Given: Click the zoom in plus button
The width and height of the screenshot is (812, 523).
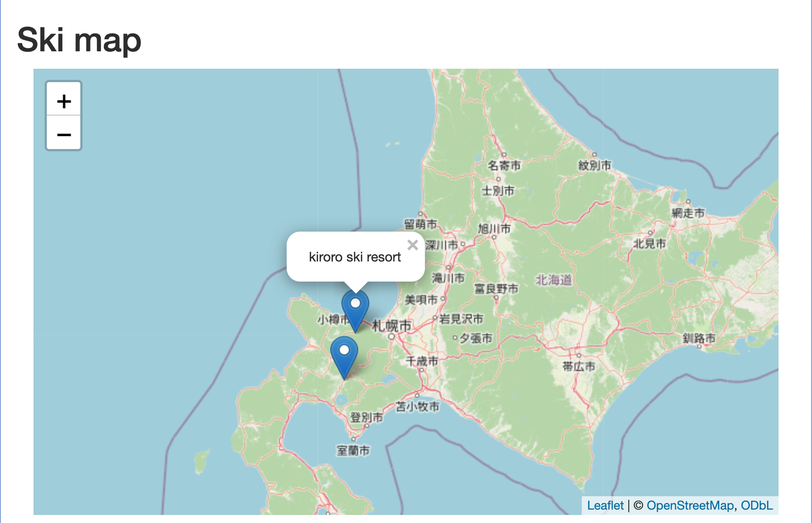Looking at the screenshot, I should click(64, 101).
